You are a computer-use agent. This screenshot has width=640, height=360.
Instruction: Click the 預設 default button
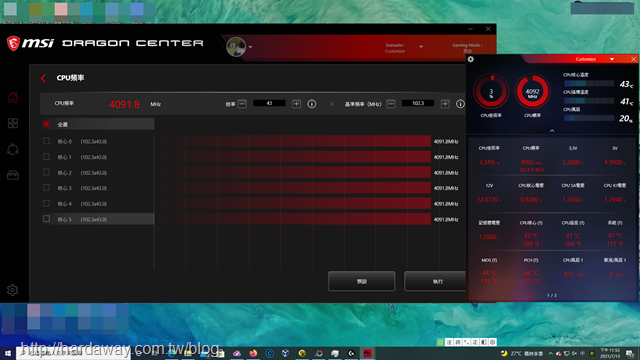tap(362, 281)
